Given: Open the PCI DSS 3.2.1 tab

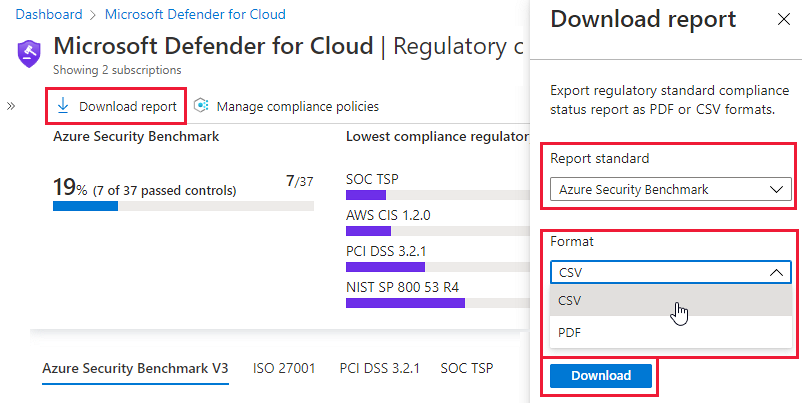Looking at the screenshot, I should [x=378, y=368].
